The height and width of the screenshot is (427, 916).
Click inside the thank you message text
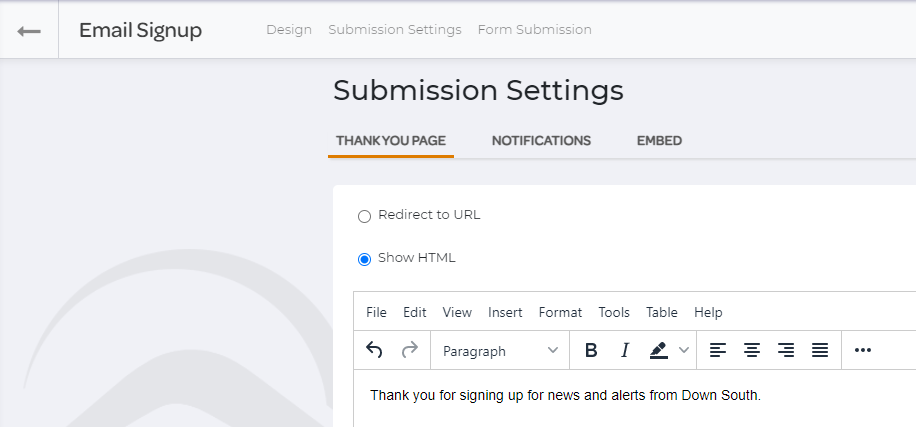[565, 395]
